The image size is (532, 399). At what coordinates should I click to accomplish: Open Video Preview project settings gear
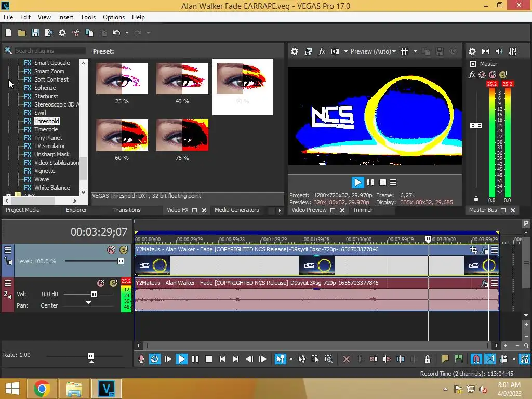(x=295, y=51)
